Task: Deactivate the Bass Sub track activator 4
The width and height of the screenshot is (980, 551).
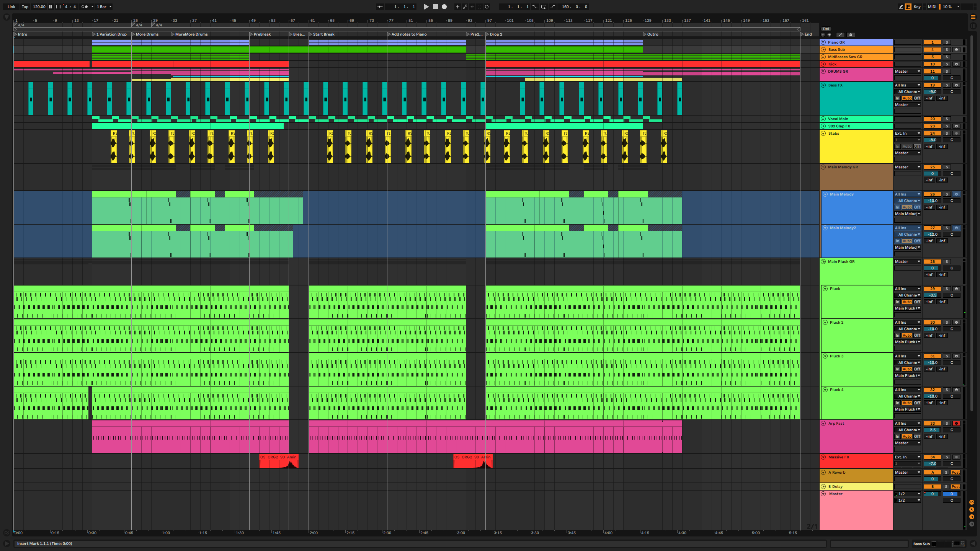Action: point(932,50)
